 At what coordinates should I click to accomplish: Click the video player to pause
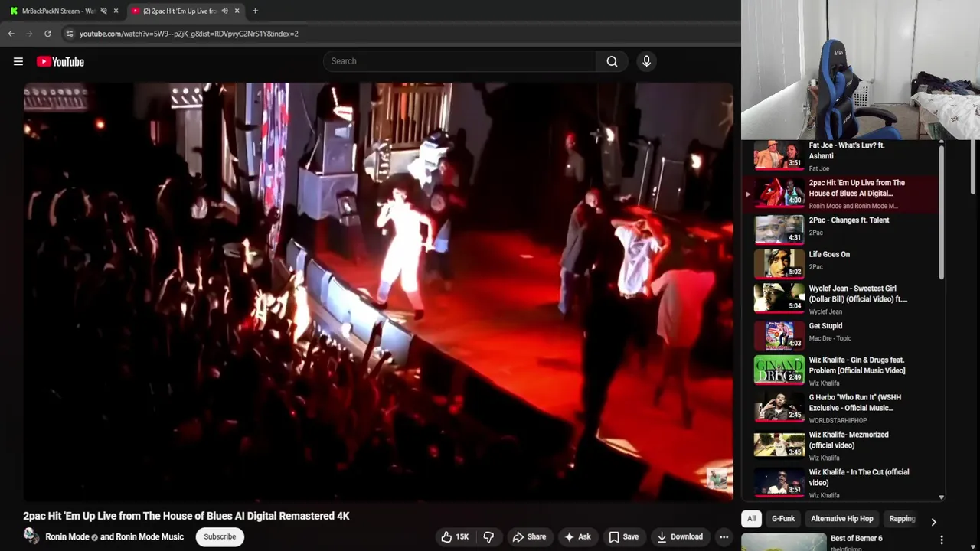point(378,292)
